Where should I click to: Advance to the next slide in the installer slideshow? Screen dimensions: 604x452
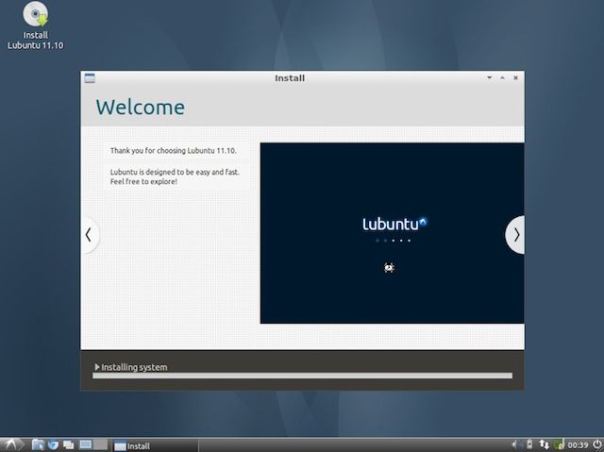point(516,235)
